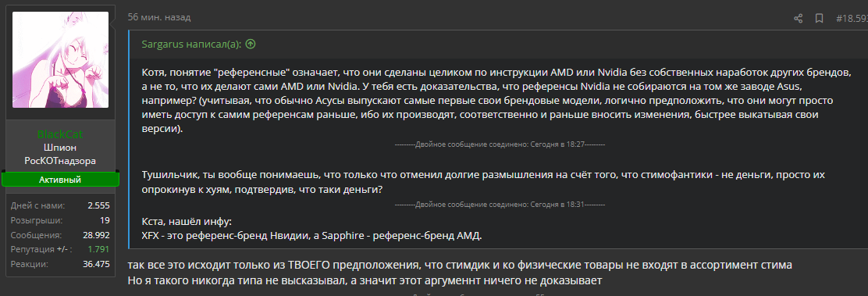Image resolution: width=868 pixels, height=296 pixels.
Task: Bookmark this post with the bookmark icon
Action: (819, 18)
